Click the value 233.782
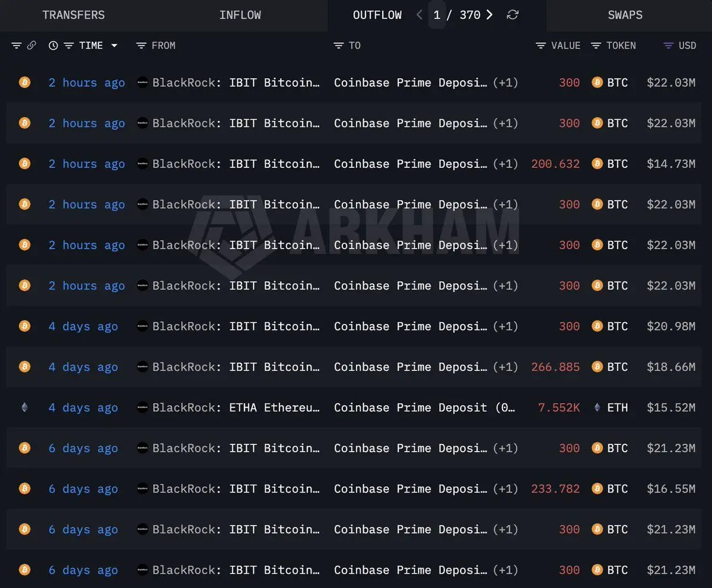Image resolution: width=712 pixels, height=588 pixels. click(555, 489)
